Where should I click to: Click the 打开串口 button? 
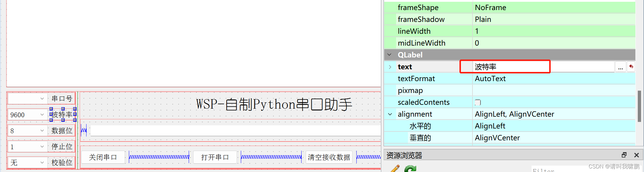[215, 157]
